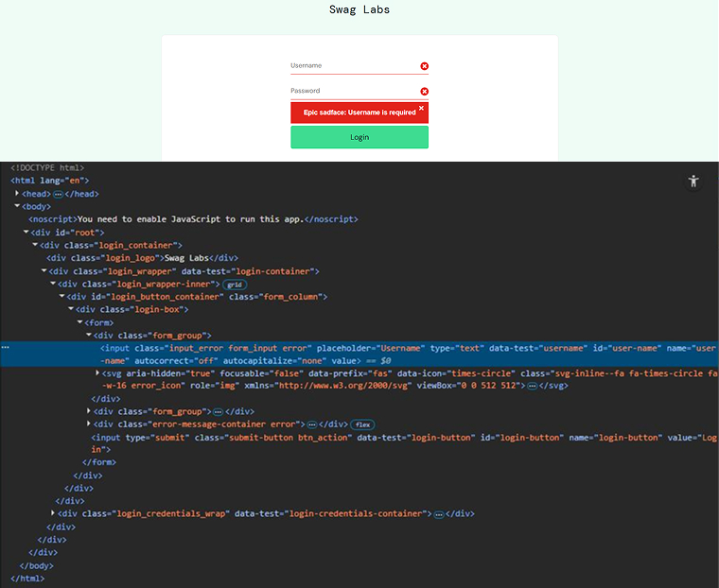Expand the svg error_icon element
This screenshot has width=719, height=588.
coord(97,373)
